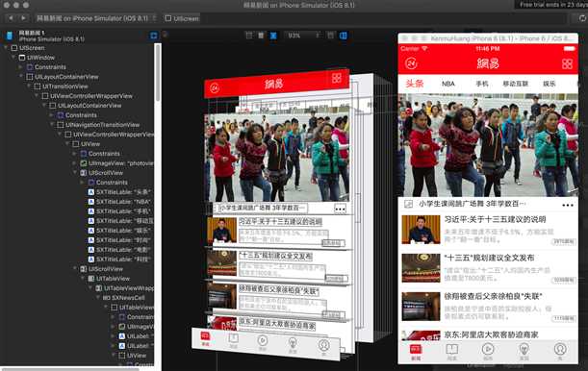588x371 pixels.
Task: Open the 习近平:关于十三五建议的说明 story in the simulator
Action: coord(488,229)
